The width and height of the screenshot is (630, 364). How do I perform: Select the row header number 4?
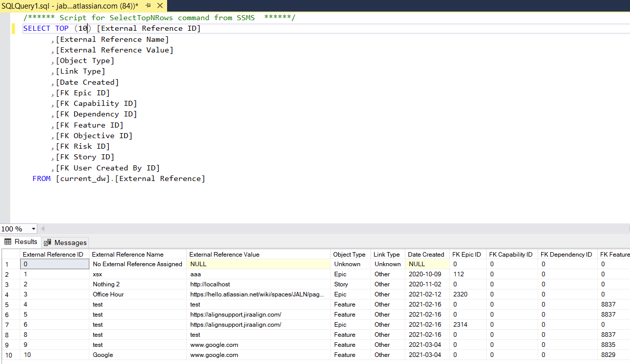(11, 294)
